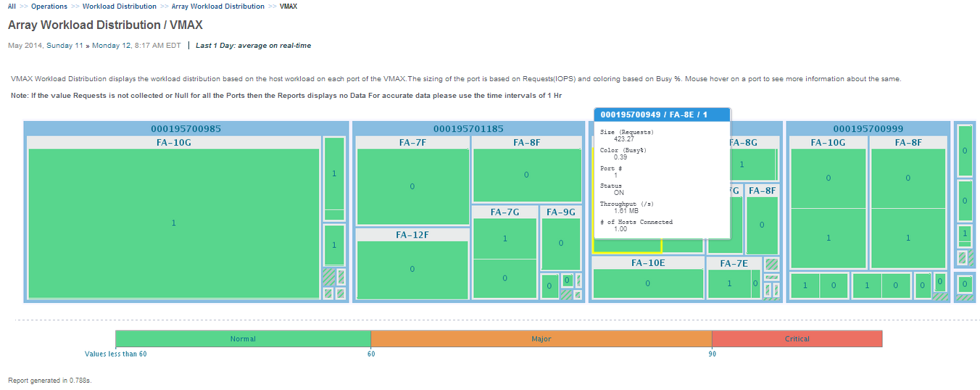This screenshot has width=980, height=390.
Task: Click the red Critical legend swatch
Action: point(797,339)
